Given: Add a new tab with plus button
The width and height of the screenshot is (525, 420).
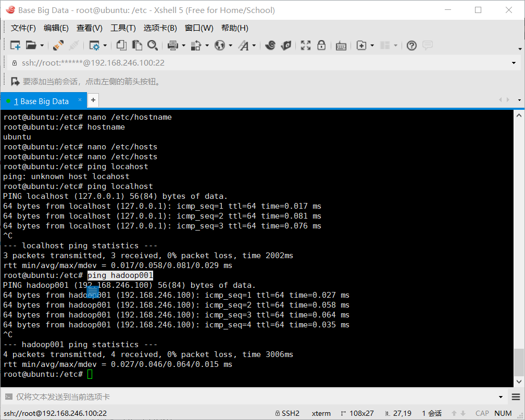Looking at the screenshot, I should point(93,100).
